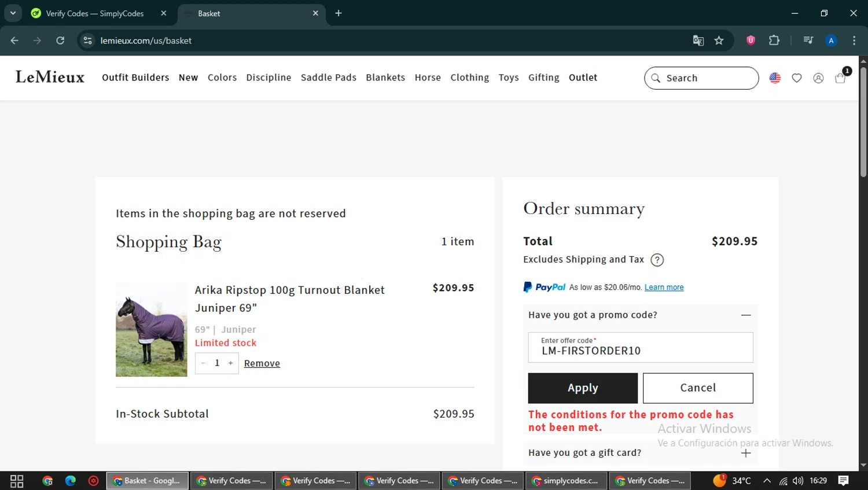Viewport: 868px width, 490px height.
Task: Open the Gifting menu
Action: pyautogui.click(x=544, y=78)
